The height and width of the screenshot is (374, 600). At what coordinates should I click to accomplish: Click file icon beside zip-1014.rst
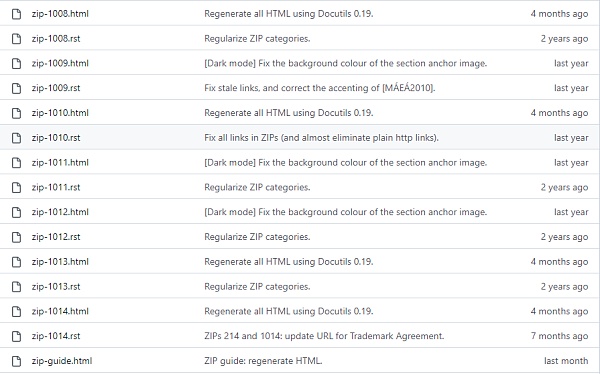click(x=16, y=336)
